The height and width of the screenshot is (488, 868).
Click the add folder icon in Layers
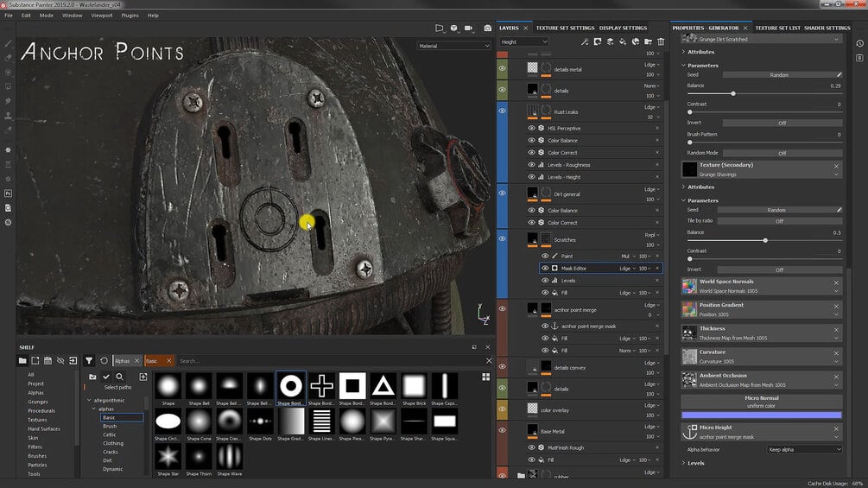[x=648, y=41]
